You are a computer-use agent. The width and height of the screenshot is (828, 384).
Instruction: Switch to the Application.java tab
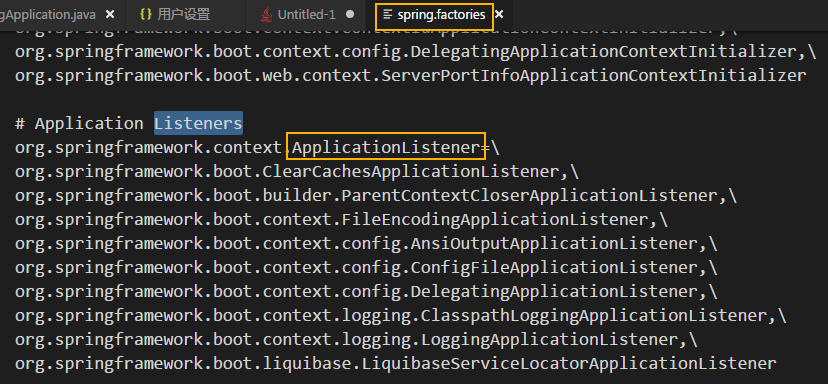pos(48,15)
